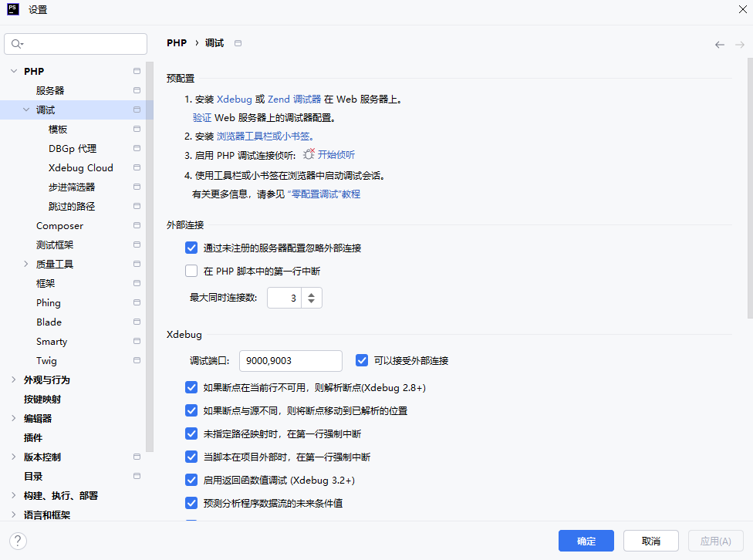
Task: Expand the 编辑器 node
Action: pyautogui.click(x=14, y=418)
